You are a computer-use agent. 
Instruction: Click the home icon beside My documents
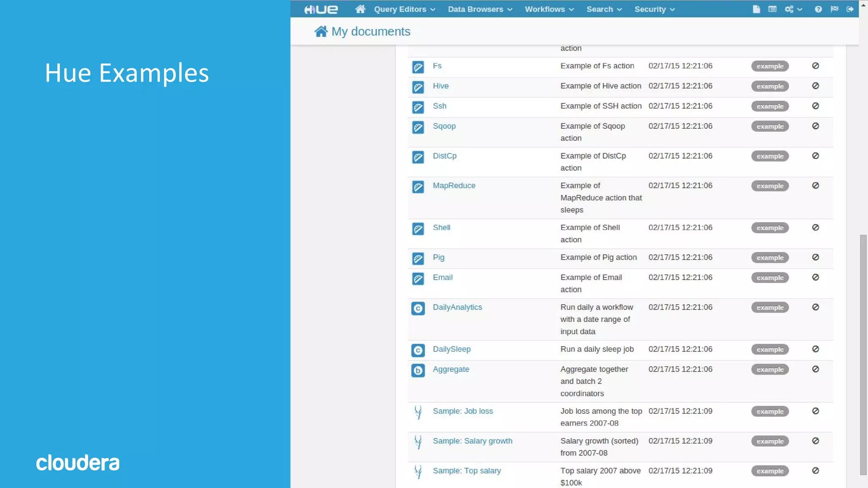point(321,31)
